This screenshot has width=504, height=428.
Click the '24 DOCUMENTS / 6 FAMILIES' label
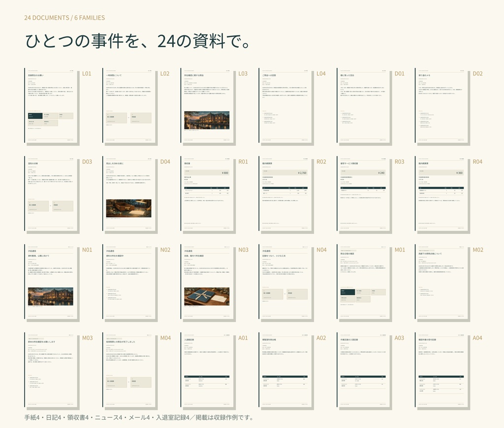click(64, 18)
